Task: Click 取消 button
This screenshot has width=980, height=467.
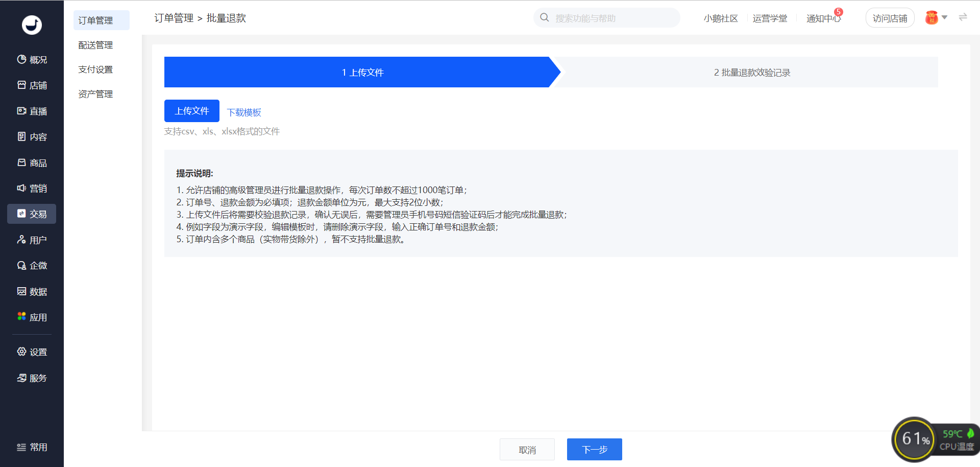Action: 527,450
